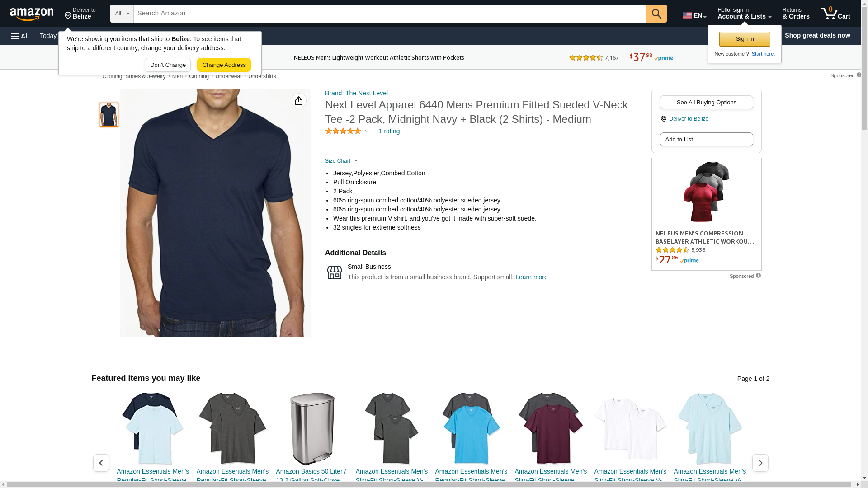Open the EN language selector

[694, 15]
